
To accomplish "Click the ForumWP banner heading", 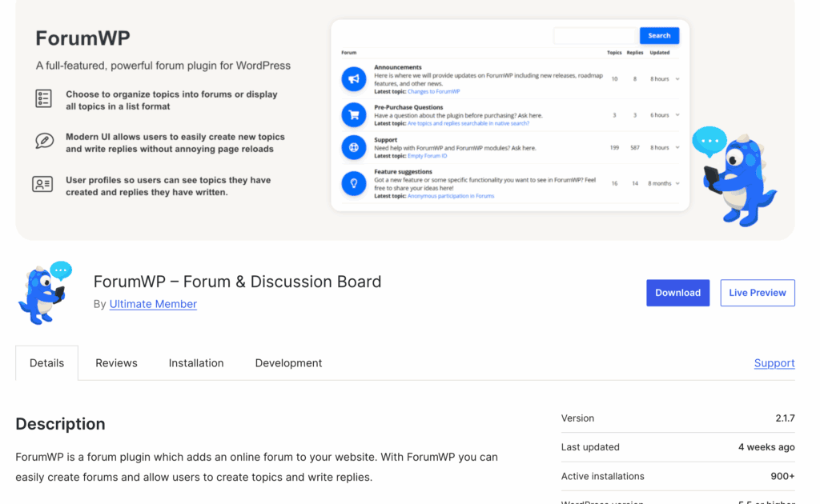I will [82, 38].
